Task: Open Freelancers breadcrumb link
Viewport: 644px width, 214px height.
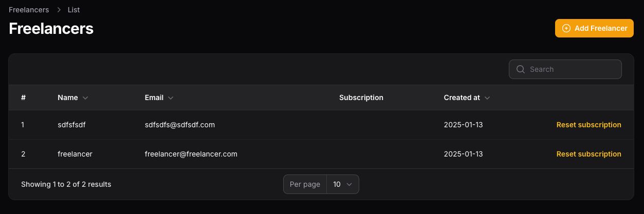Action: pyautogui.click(x=29, y=10)
